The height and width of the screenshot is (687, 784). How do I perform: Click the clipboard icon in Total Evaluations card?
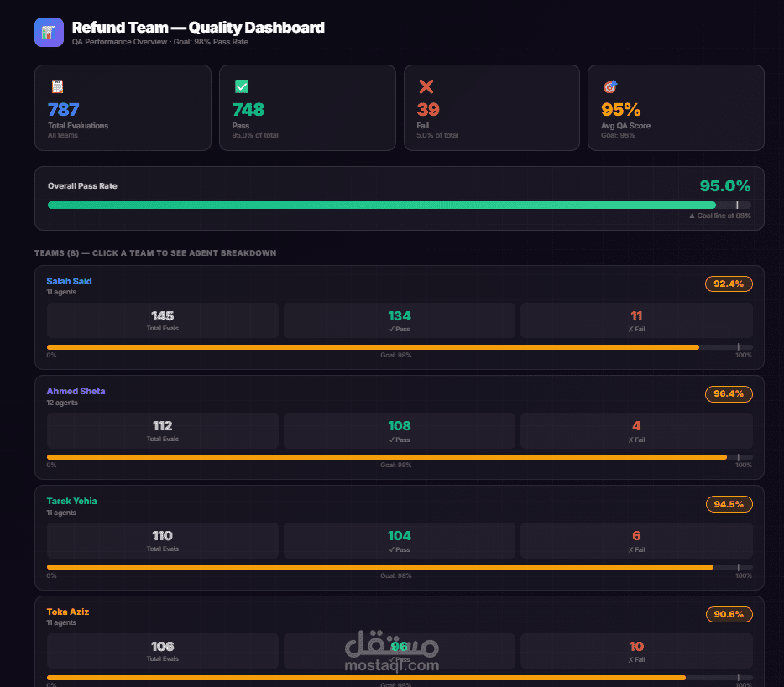[x=58, y=86]
